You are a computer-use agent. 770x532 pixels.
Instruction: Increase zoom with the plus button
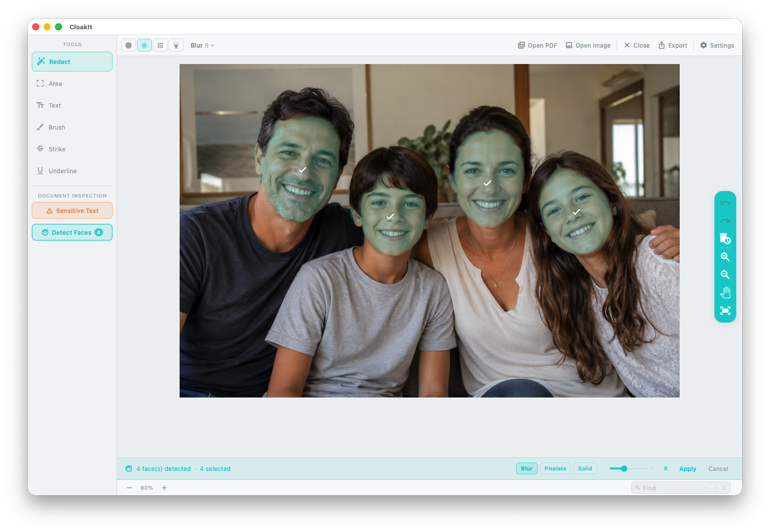164,488
